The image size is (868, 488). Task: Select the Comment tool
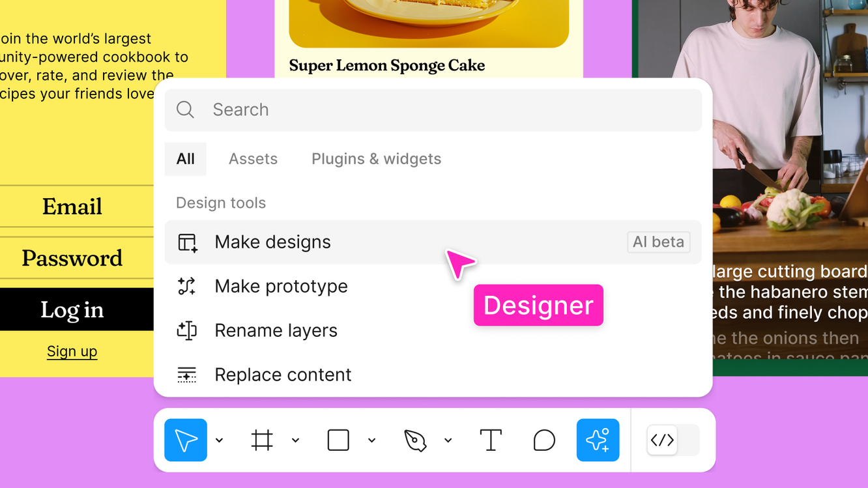[x=544, y=440]
